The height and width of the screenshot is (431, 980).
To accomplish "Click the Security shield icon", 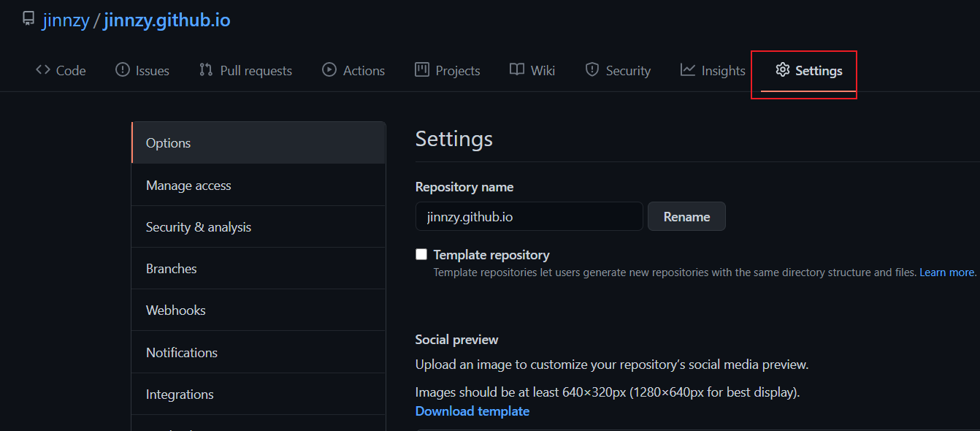I will (592, 70).
